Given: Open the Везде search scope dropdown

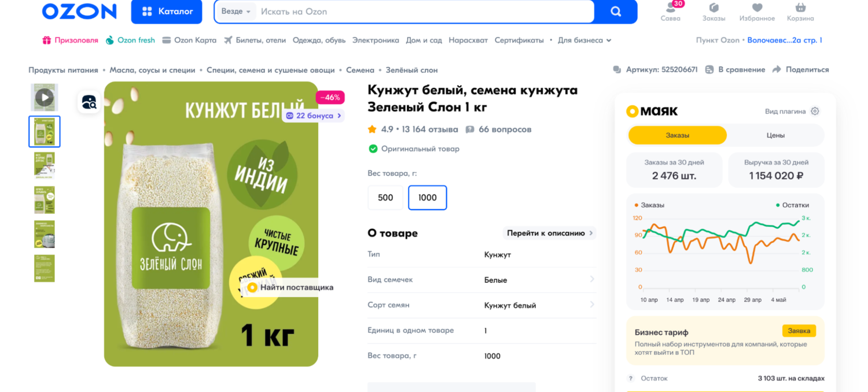Looking at the screenshot, I should [x=236, y=12].
